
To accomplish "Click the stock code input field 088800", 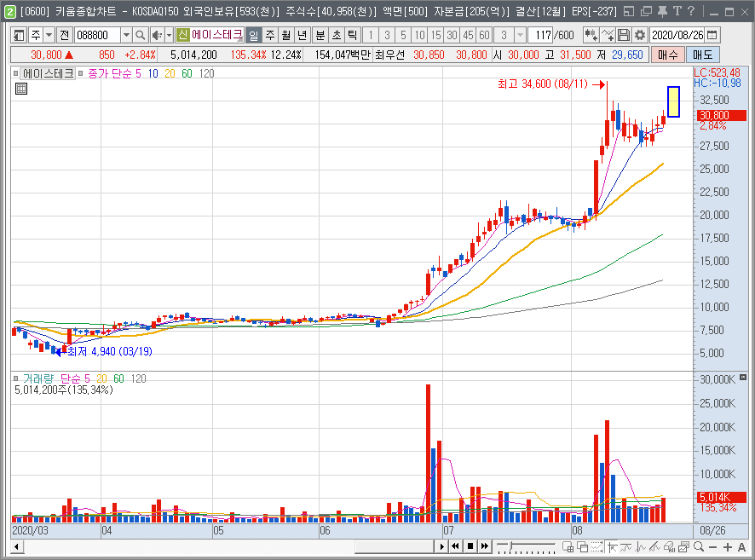I will point(97,35).
